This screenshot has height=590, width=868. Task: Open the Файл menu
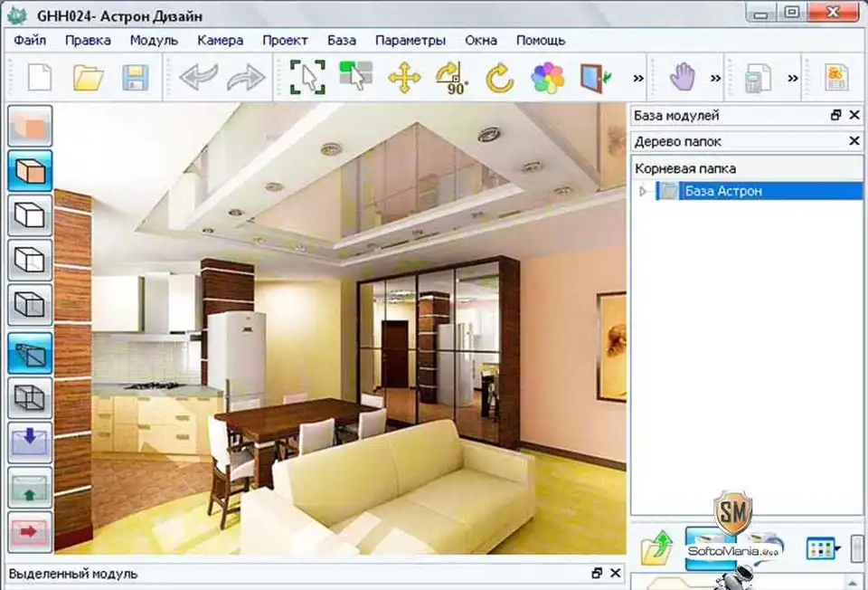(x=30, y=41)
